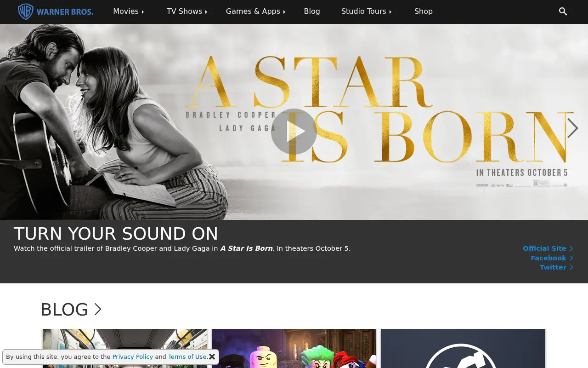Open the subway train blog thumbnail
The image size is (588, 368).
(125, 348)
